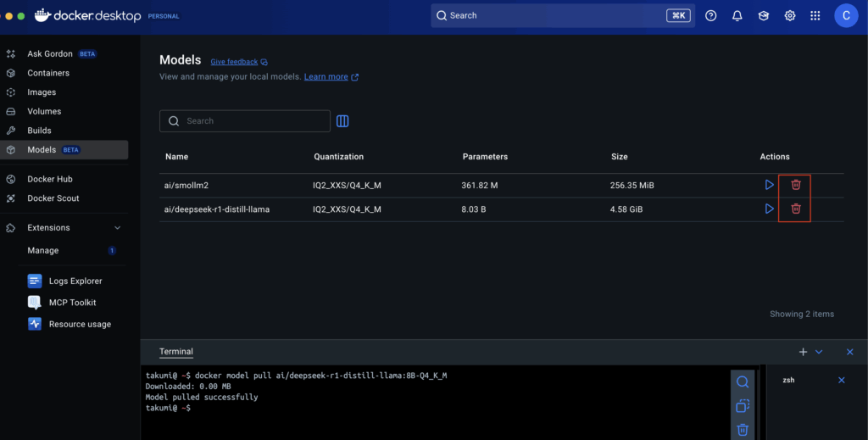868x440 pixels.
Task: Click the global Search bar
Action: (564, 15)
